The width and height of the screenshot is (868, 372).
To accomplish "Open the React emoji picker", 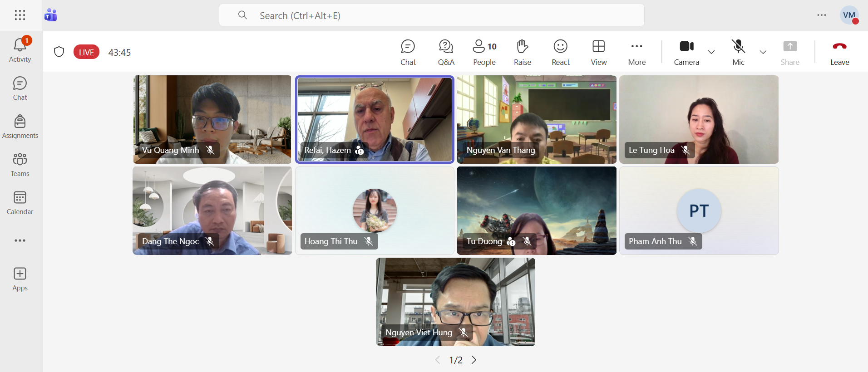I will click(x=560, y=52).
